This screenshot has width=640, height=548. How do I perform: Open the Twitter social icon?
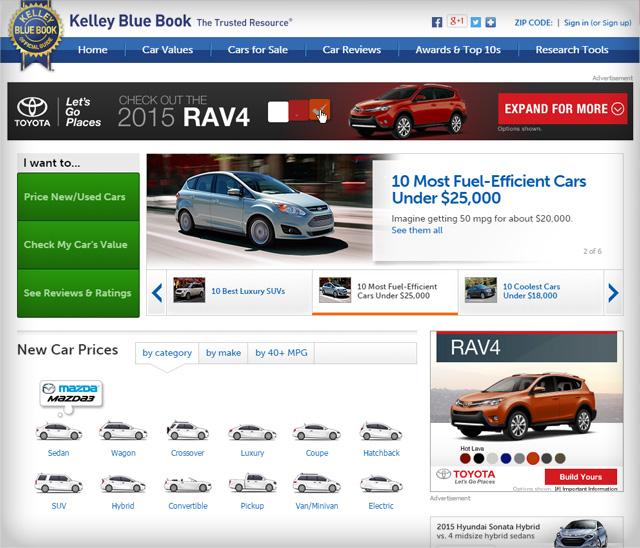476,22
